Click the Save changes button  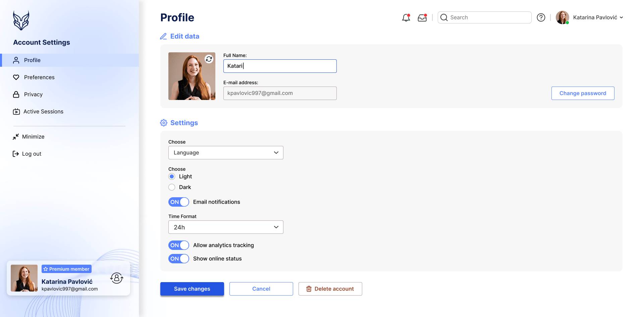pyautogui.click(x=192, y=289)
